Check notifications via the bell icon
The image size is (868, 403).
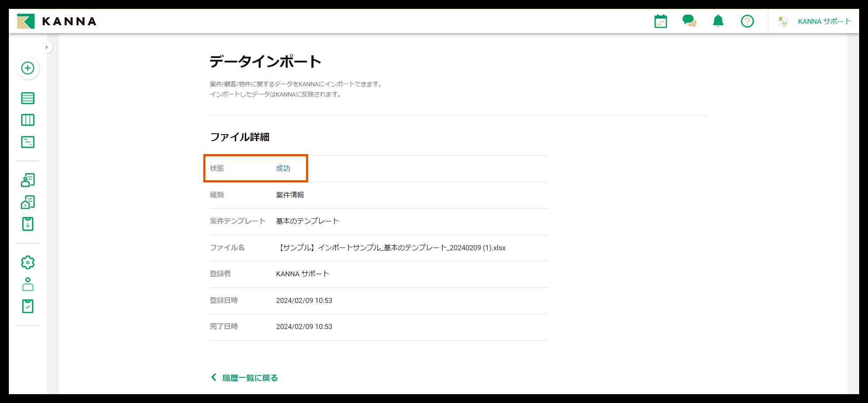(x=718, y=21)
